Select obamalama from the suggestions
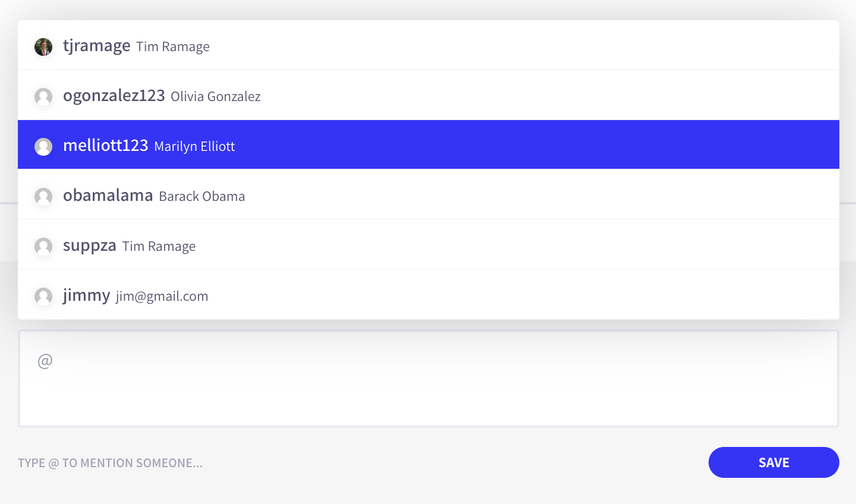Image resolution: width=856 pixels, height=504 pixels. click(x=429, y=194)
